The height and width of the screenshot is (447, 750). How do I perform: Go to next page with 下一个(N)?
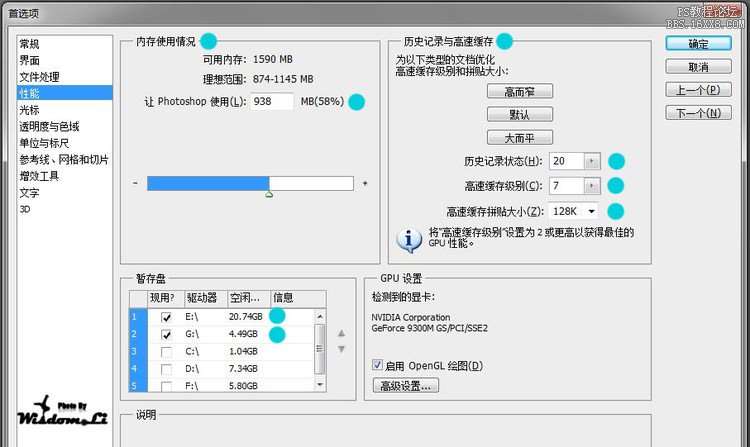698,113
